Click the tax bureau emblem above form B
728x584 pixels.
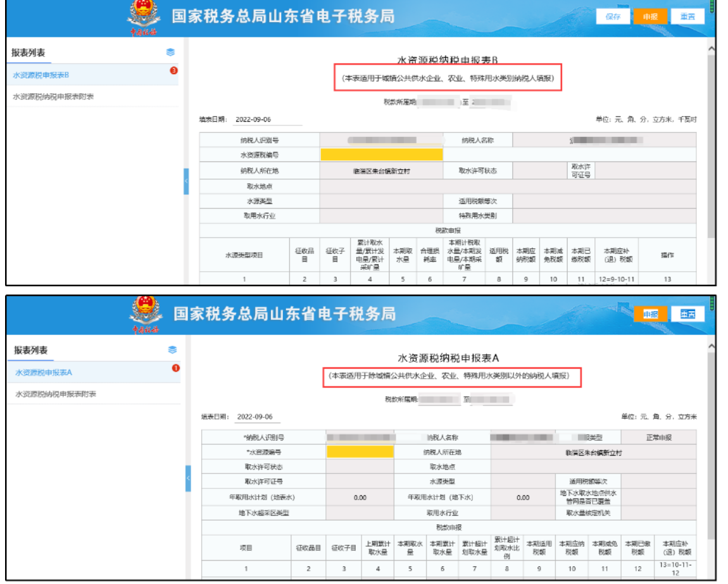pos(144,16)
